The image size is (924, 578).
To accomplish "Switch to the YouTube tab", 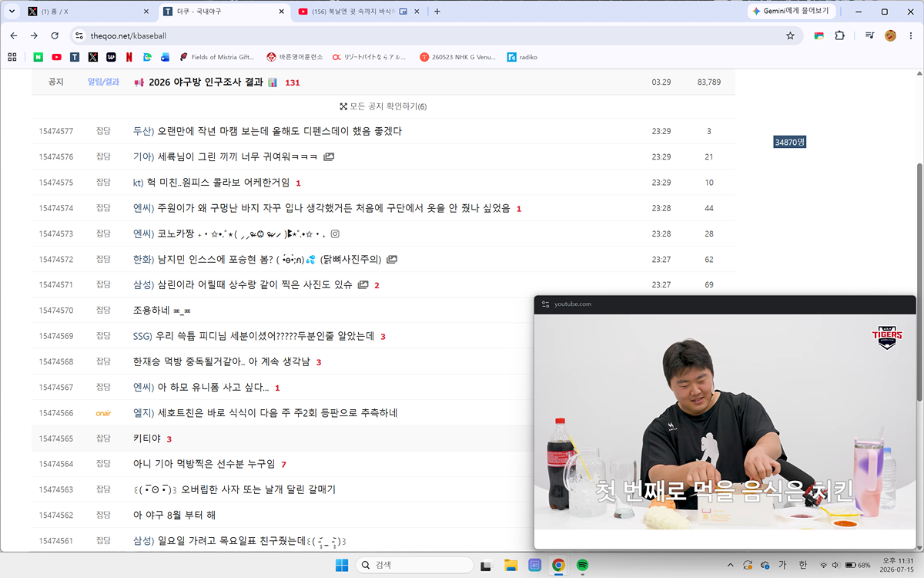I will tap(359, 12).
